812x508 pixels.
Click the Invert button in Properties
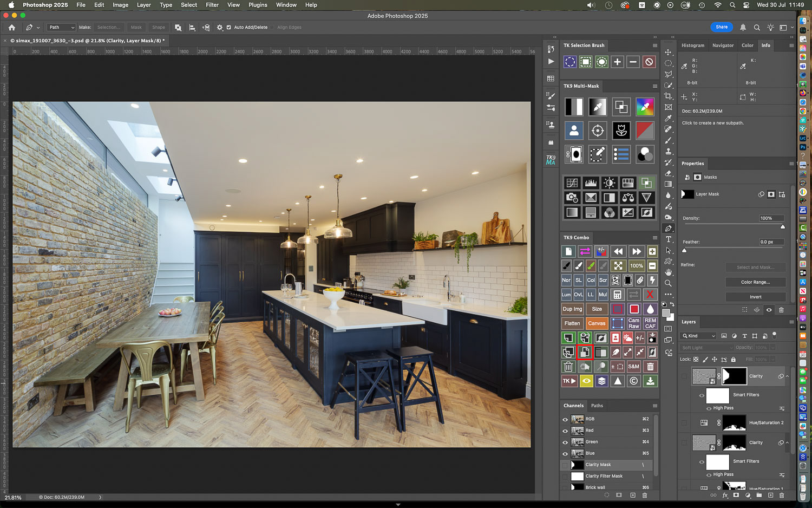click(755, 297)
